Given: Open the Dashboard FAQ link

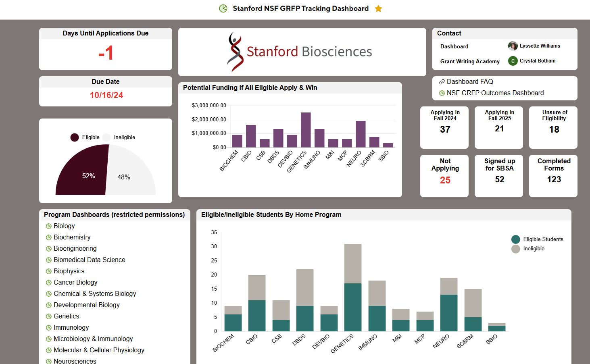Looking at the screenshot, I should (x=470, y=82).
